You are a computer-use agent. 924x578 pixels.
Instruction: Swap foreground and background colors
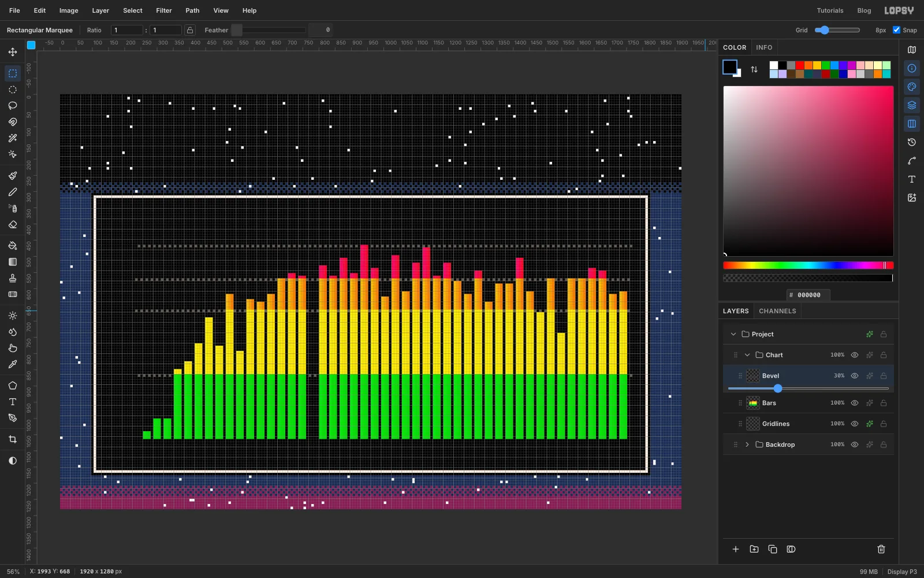[x=754, y=69]
